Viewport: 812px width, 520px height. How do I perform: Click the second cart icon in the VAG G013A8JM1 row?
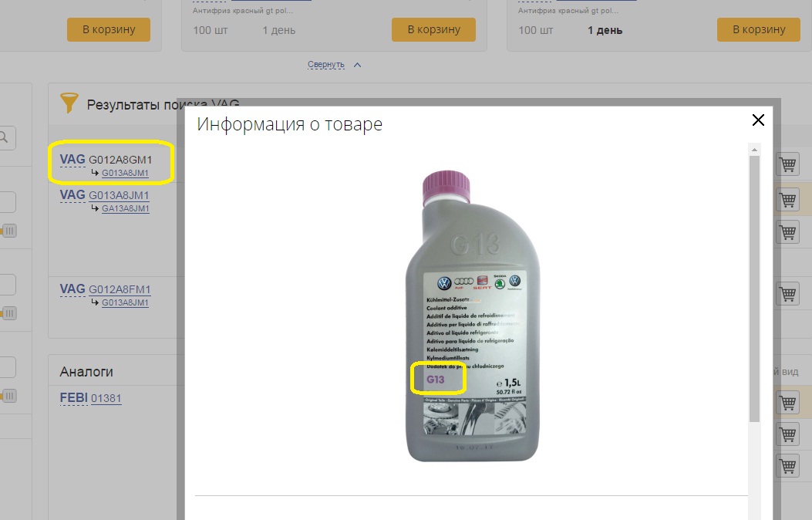coord(787,232)
